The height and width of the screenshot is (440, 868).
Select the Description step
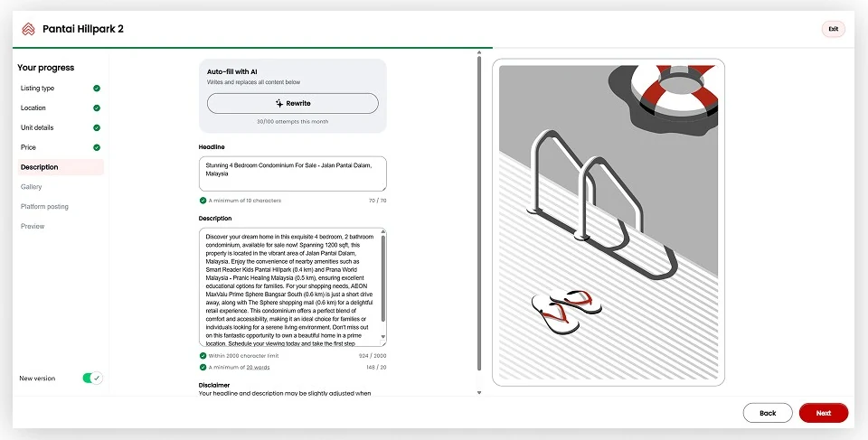(x=61, y=167)
